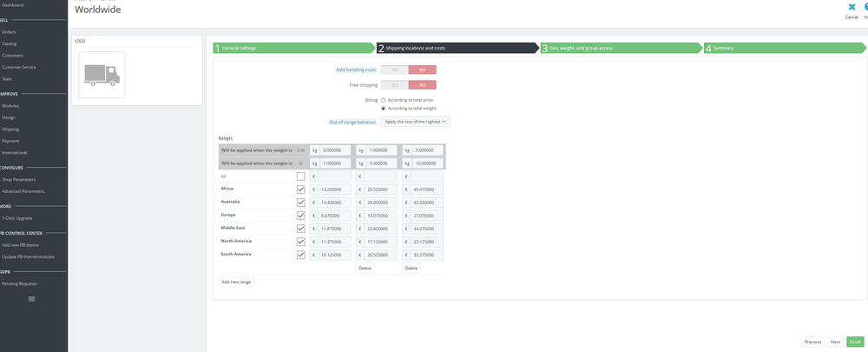Go to step 1 General settings
868x352 pixels.
[x=294, y=48]
